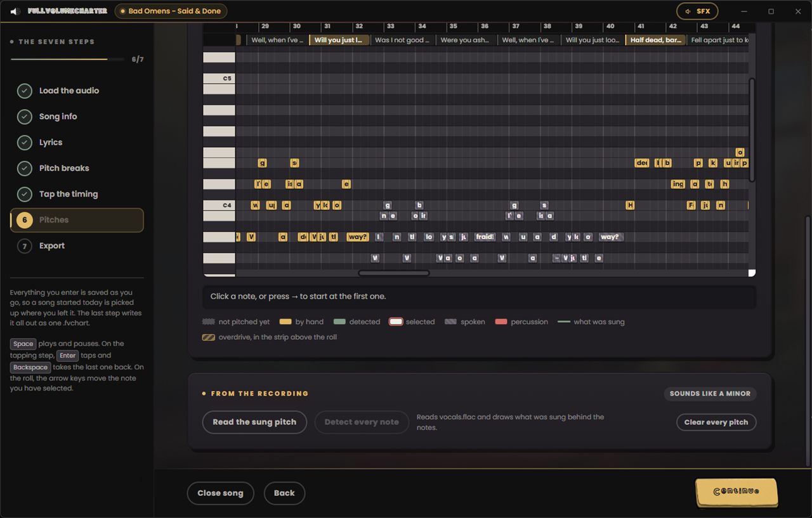Click the yellow 'F' note
812x518 pixels.
(x=691, y=205)
